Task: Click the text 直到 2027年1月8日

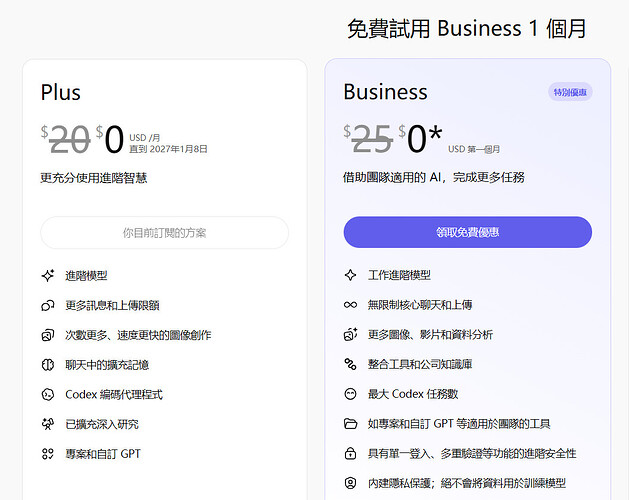Action: coord(168,149)
